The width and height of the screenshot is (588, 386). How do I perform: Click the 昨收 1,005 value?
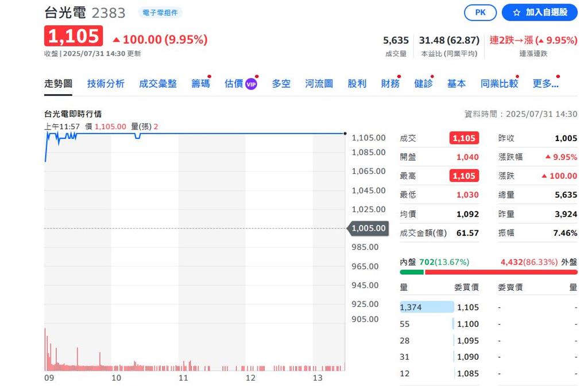coord(566,138)
